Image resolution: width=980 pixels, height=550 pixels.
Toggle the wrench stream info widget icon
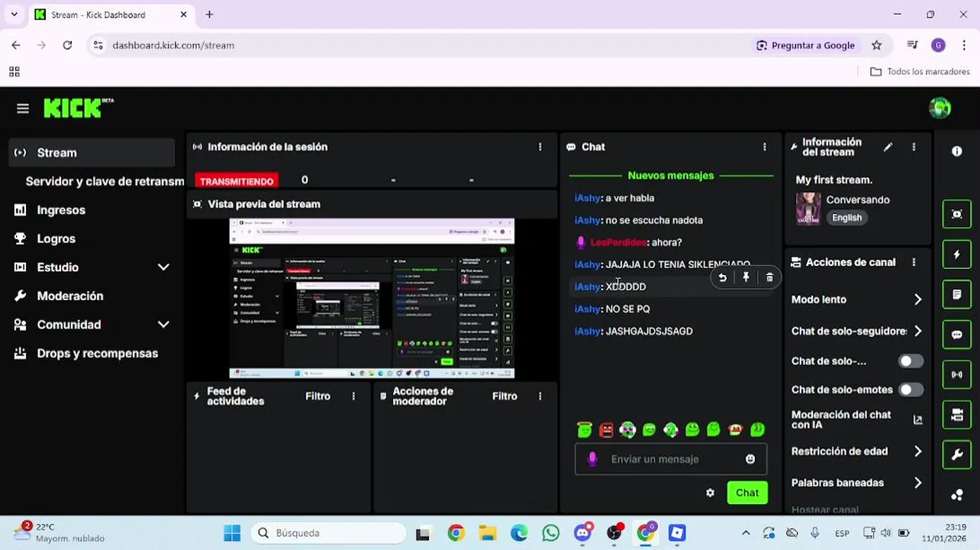tap(956, 455)
